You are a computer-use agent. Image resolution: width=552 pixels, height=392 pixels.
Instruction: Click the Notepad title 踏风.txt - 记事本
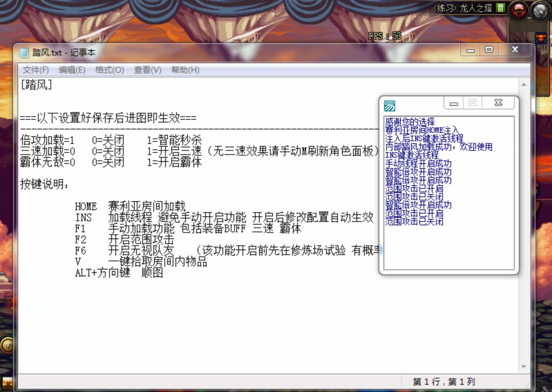pos(64,52)
